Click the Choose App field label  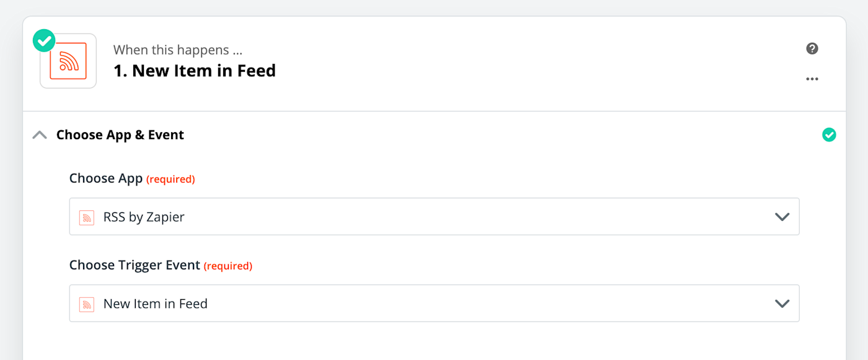coord(105,179)
